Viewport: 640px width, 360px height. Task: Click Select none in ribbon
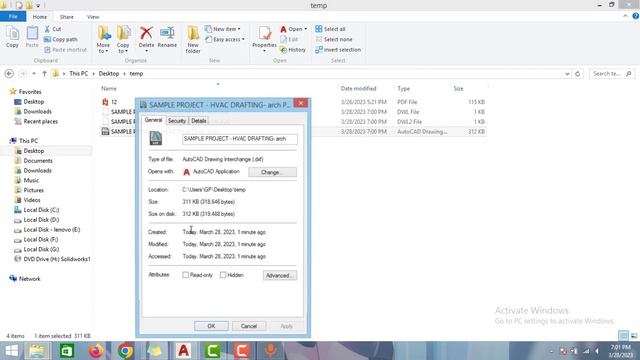point(334,39)
